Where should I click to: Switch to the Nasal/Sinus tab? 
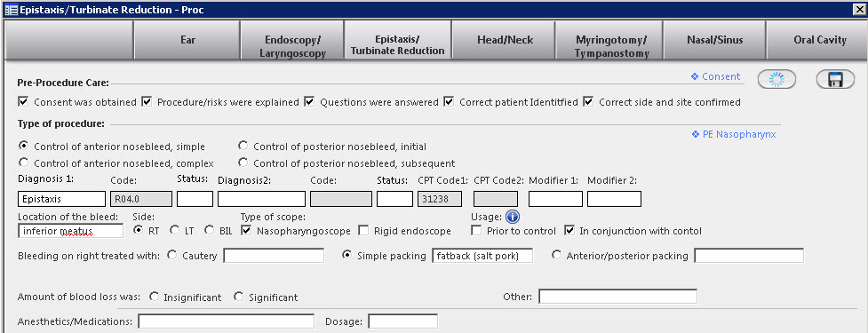click(714, 40)
